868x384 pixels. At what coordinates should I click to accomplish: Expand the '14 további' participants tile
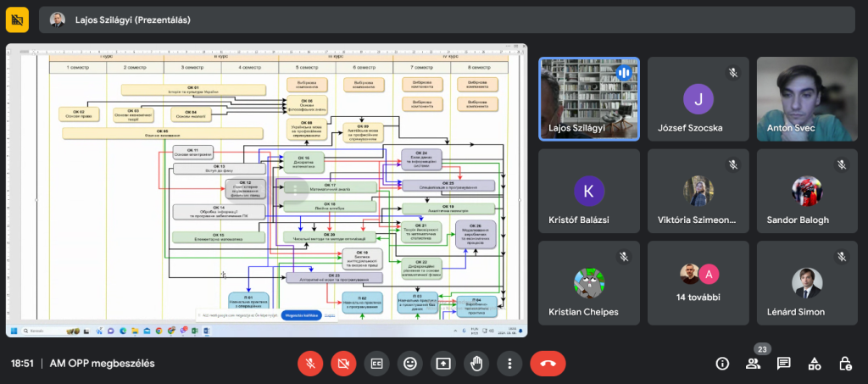pyautogui.click(x=698, y=282)
